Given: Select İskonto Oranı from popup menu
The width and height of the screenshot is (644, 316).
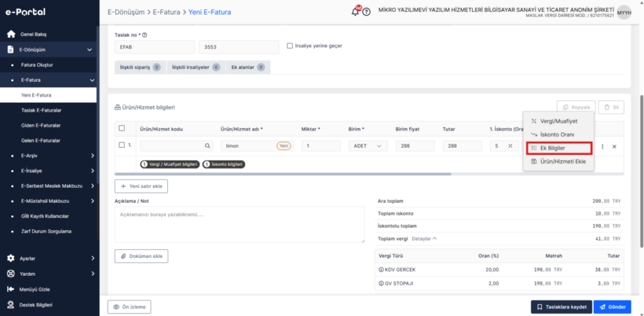Looking at the screenshot, I should [558, 134].
